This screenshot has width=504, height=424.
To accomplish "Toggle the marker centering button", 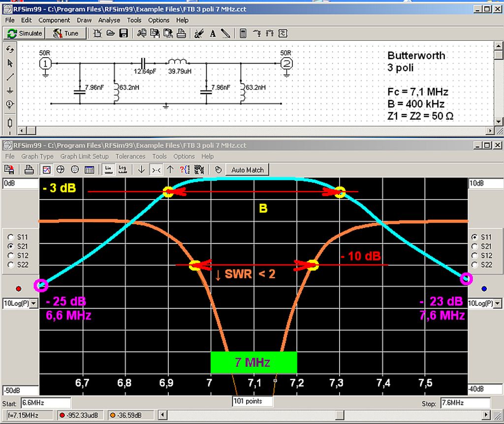I will [x=156, y=169].
